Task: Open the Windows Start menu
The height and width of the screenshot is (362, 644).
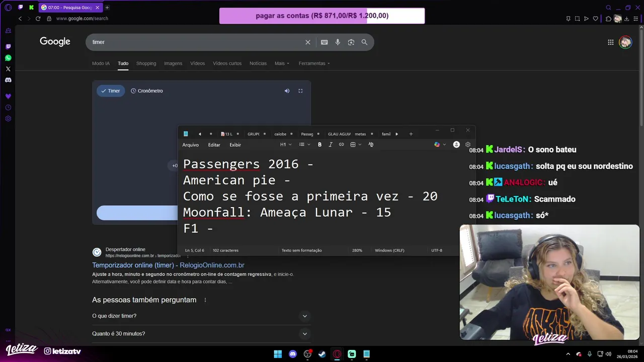Action: point(278,354)
